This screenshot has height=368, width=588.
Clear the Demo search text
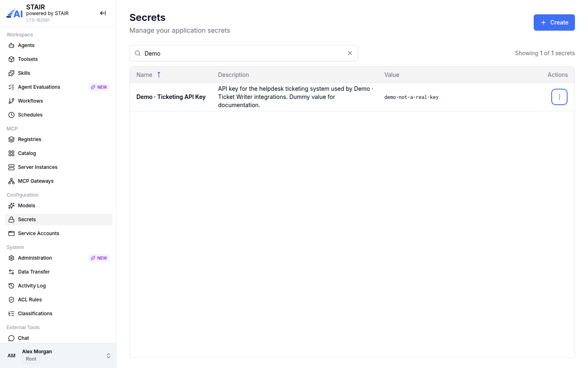click(x=350, y=53)
